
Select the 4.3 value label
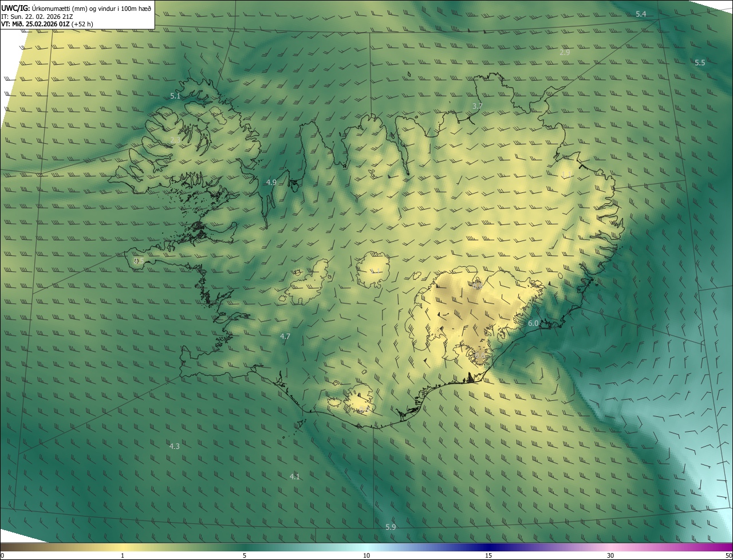coord(175,445)
